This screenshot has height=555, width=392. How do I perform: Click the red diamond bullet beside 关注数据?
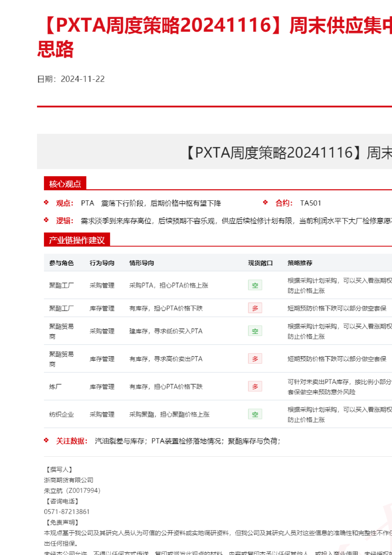click(x=46, y=440)
